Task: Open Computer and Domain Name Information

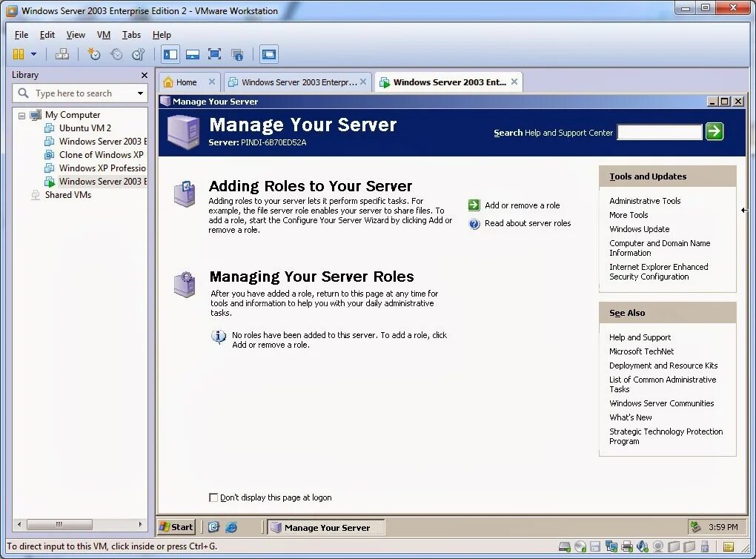Action: point(660,248)
